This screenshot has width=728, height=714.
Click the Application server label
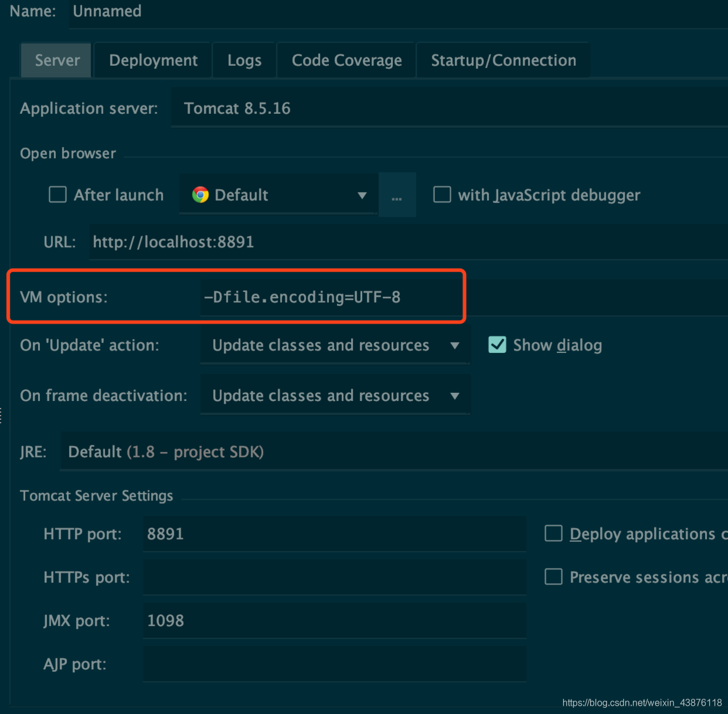[x=89, y=109]
